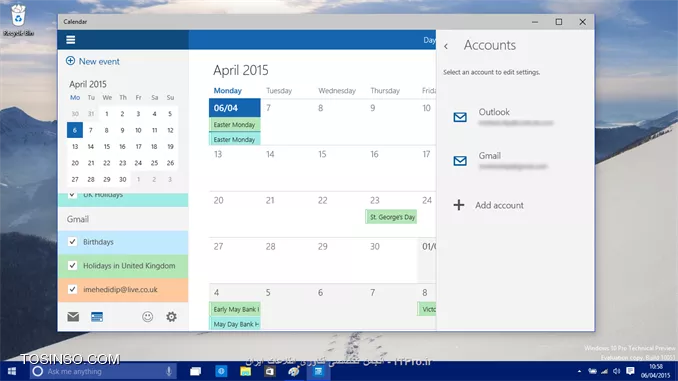
Task: Open the Calendar app taskbar icon
Action: pos(318,371)
